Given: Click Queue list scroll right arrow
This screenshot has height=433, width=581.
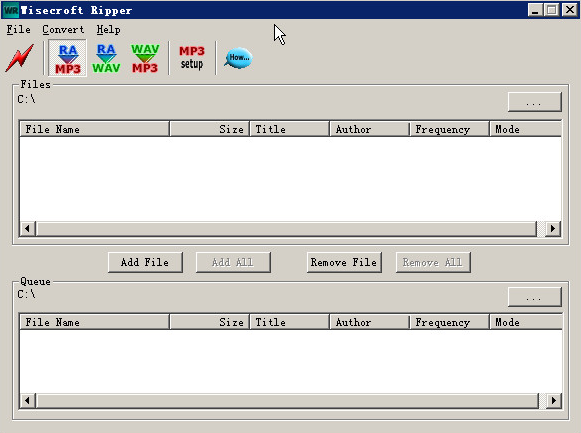Looking at the screenshot, I should (553, 400).
